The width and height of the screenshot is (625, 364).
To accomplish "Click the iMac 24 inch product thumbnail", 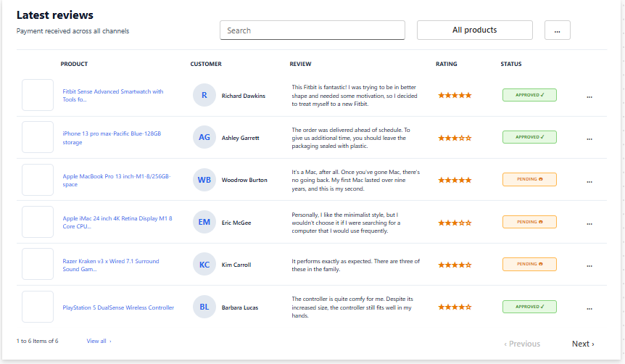I will coord(38,222).
